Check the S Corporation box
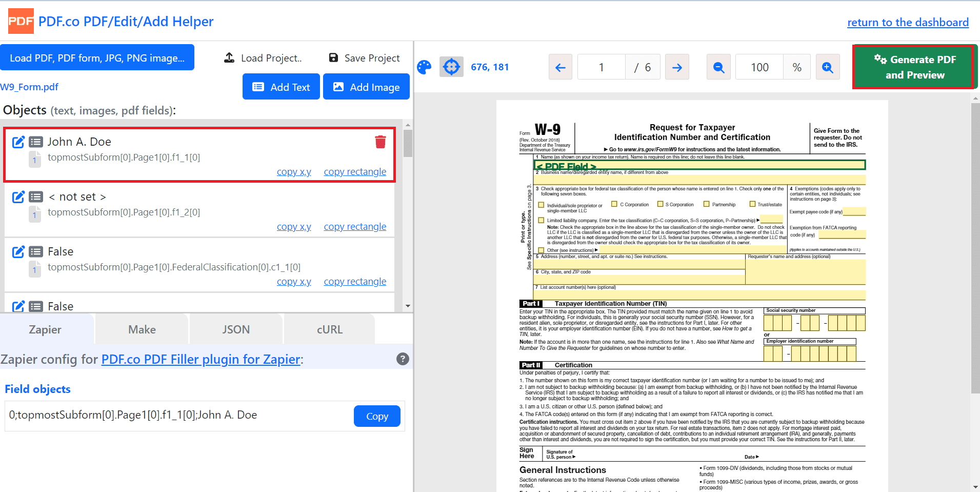This screenshot has width=980, height=492. pyautogui.click(x=660, y=204)
